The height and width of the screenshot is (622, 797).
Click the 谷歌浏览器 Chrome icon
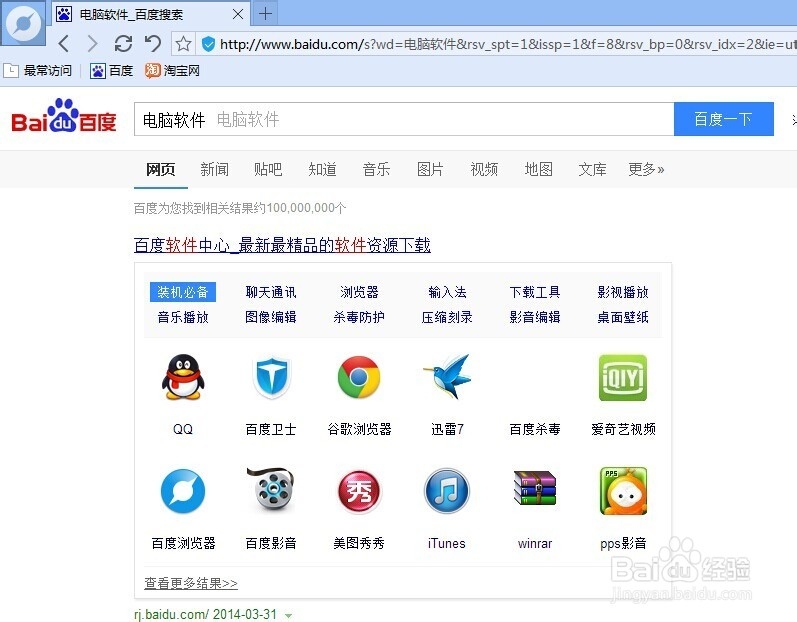pyautogui.click(x=359, y=377)
